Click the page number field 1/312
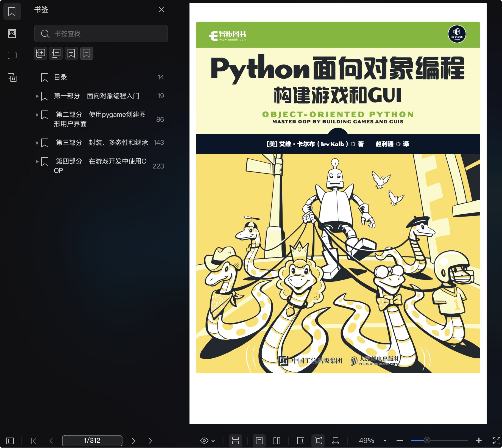Viewport: 502px width, 448px height. click(92, 441)
